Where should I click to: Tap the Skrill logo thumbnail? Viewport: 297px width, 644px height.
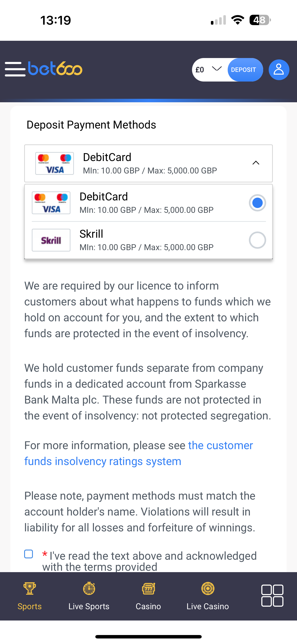tap(51, 240)
